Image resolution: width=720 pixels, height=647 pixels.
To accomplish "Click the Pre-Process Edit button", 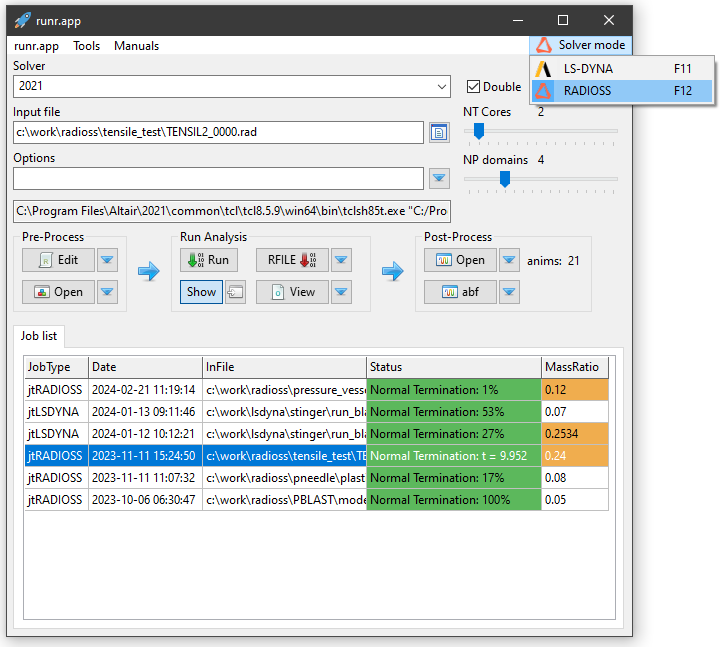I will (x=58, y=260).
